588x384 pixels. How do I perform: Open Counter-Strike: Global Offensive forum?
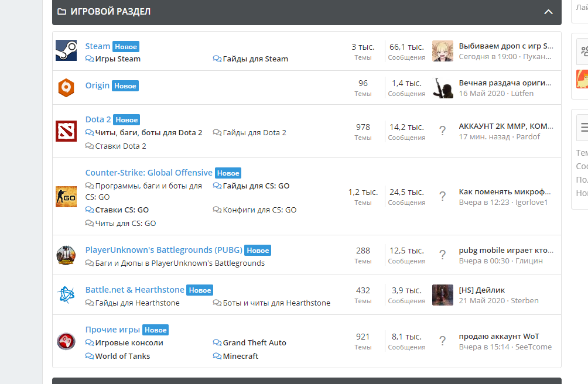149,173
